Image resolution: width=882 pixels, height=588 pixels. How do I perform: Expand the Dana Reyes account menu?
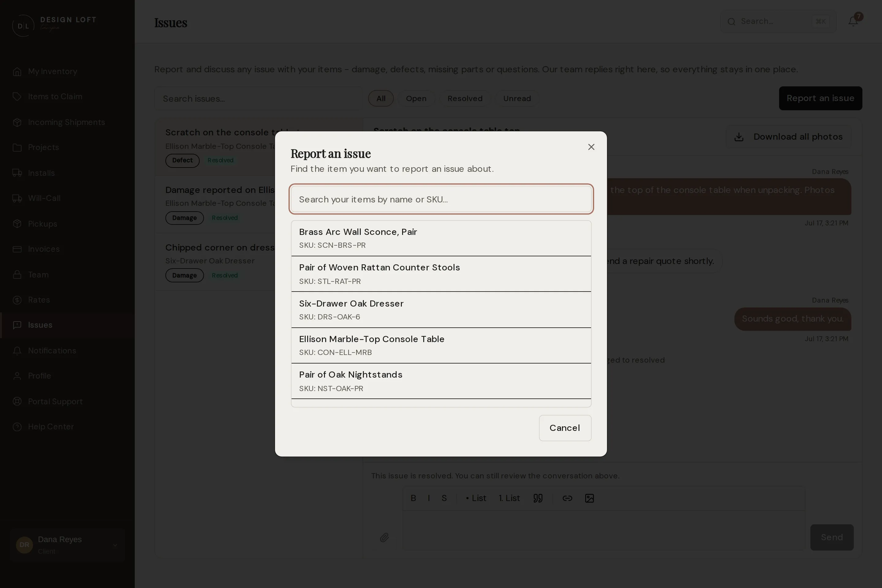tap(67, 545)
